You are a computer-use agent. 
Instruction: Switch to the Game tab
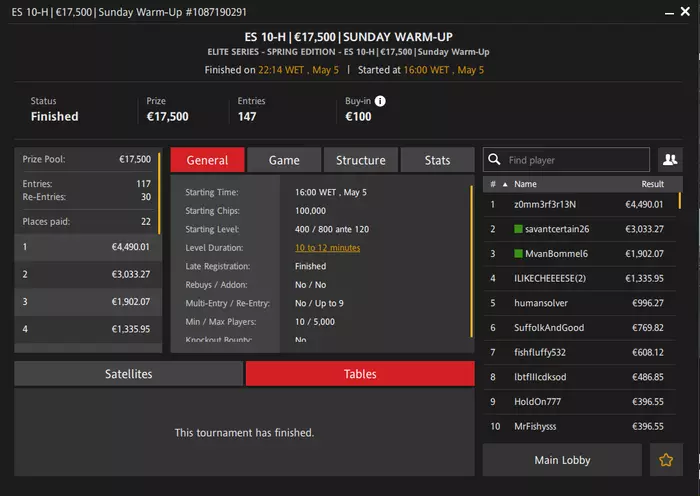click(x=284, y=160)
